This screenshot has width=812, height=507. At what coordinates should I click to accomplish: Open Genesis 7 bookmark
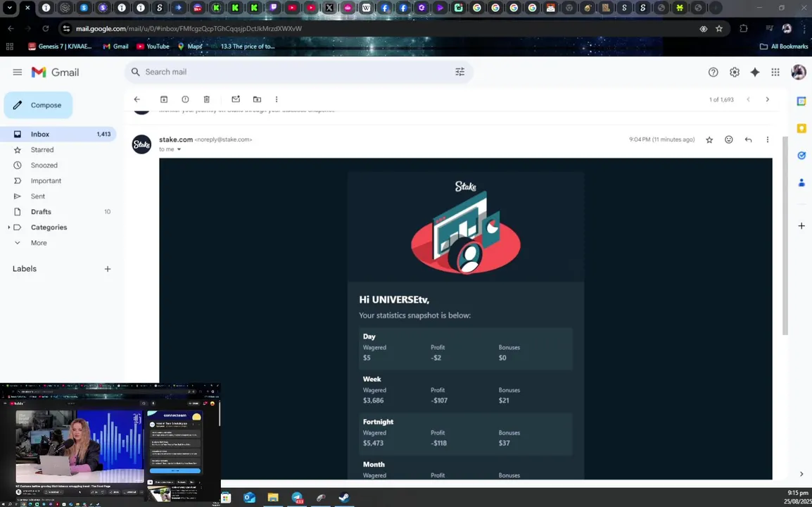point(60,46)
